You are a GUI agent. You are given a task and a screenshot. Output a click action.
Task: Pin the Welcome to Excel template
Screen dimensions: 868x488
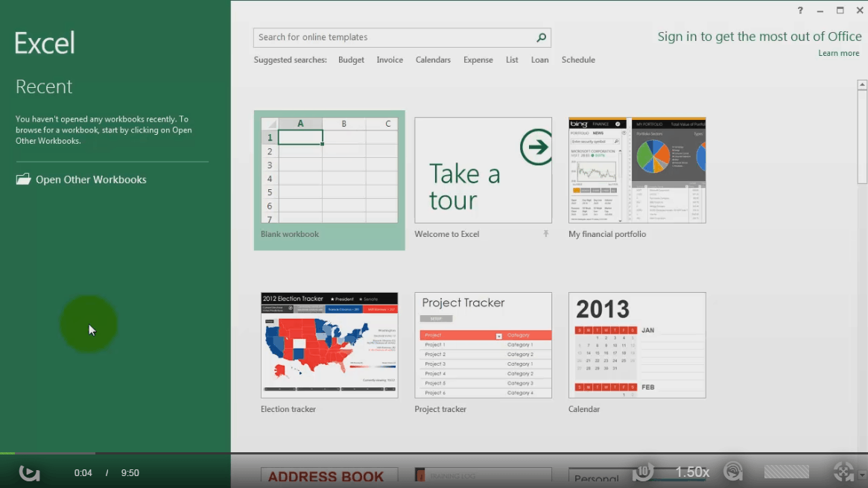point(546,234)
